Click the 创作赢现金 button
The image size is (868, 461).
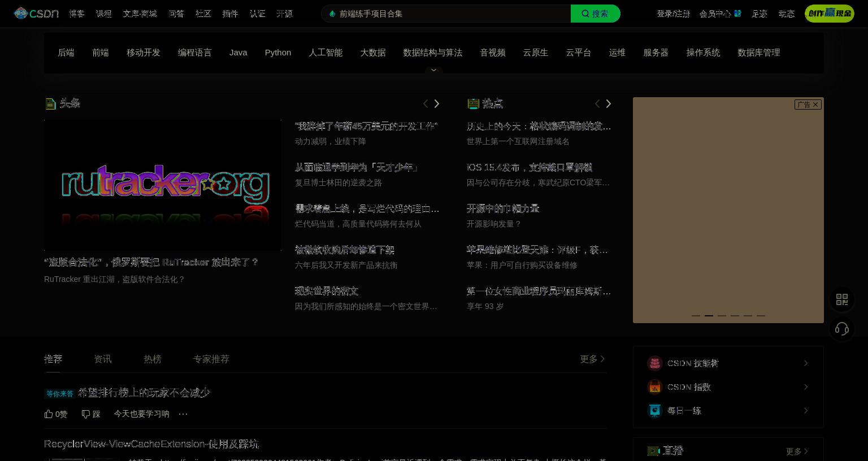tap(830, 14)
